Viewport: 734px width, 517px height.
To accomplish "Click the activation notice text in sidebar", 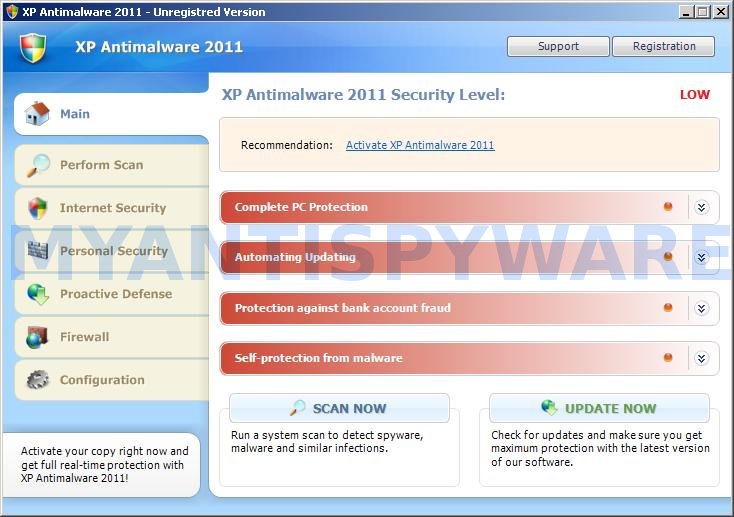I will [x=104, y=465].
